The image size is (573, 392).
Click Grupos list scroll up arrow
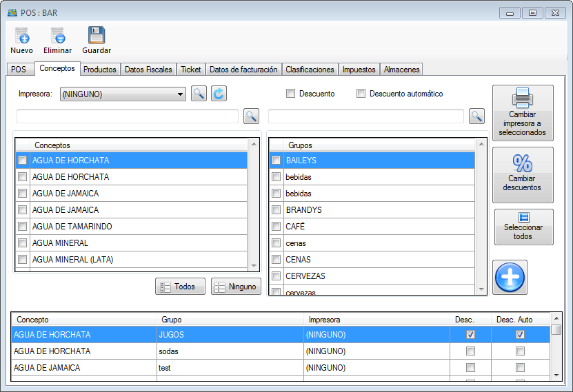tap(481, 144)
